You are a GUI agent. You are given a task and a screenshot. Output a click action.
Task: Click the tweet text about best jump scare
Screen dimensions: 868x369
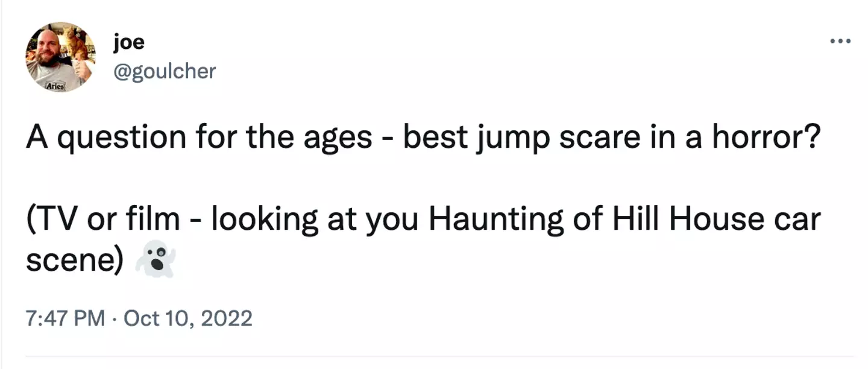point(422,136)
